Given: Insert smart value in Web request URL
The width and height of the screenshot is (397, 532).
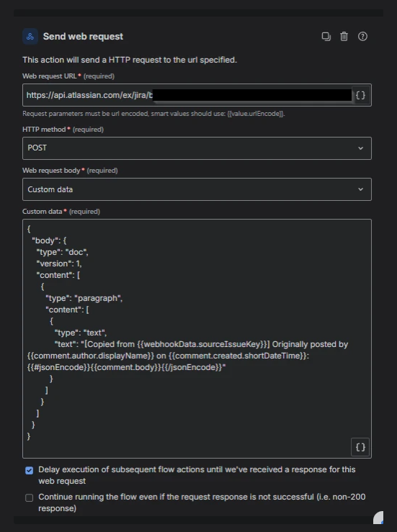Looking at the screenshot, I should tap(360, 95).
